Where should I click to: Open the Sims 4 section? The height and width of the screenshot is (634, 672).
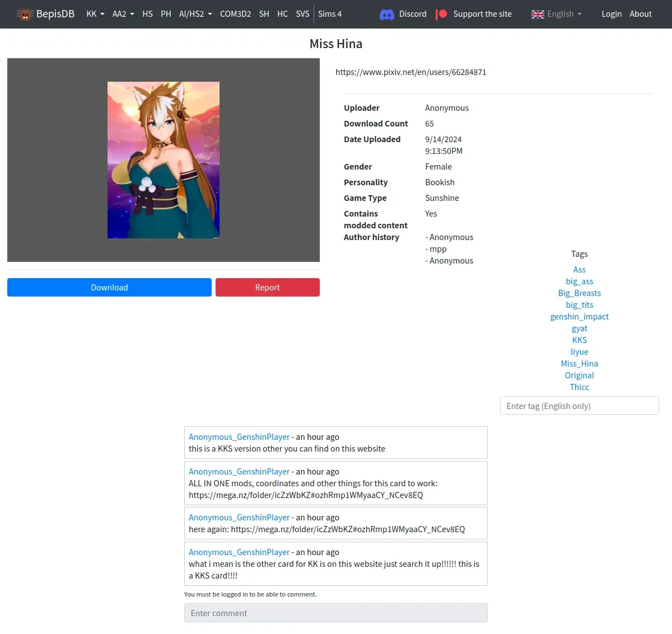coord(330,14)
